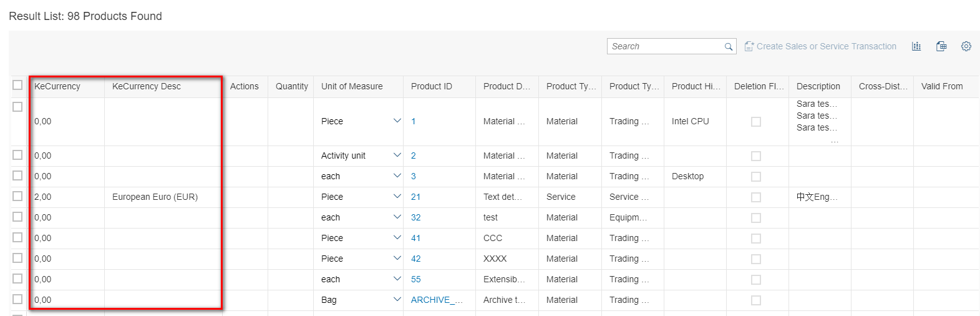Sort by the Product ID column header
This screenshot has height=316, width=980.
pos(432,86)
